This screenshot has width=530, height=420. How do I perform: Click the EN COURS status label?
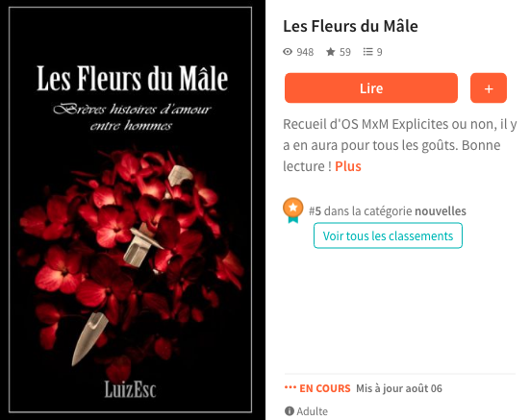tap(325, 388)
